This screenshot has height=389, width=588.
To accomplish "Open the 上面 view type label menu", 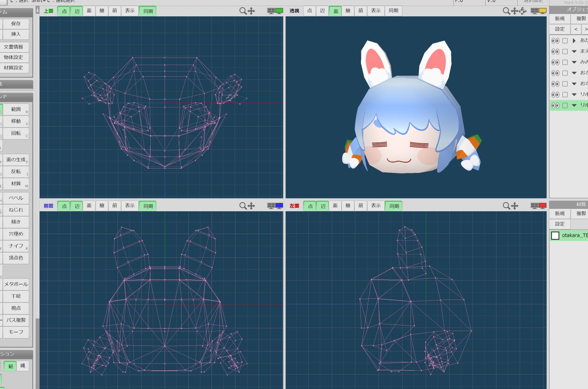I will pyautogui.click(x=48, y=11).
